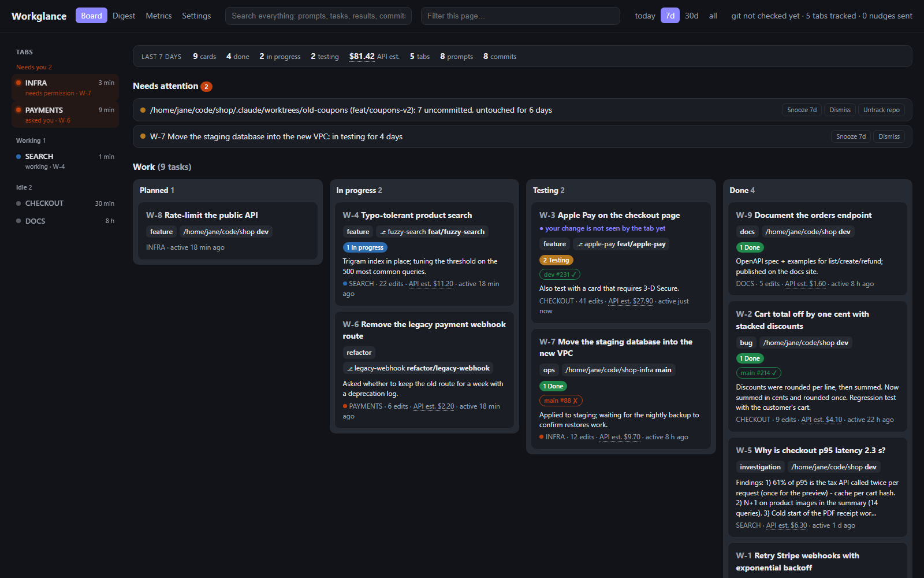The width and height of the screenshot is (924, 578).
Task: Open the PAYMENTS tab in sidebar
Action: tap(65, 114)
